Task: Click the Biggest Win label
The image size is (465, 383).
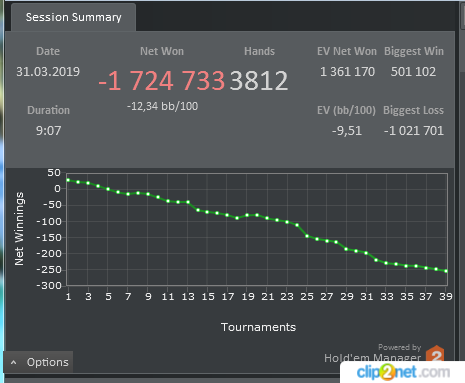Action: click(x=414, y=51)
